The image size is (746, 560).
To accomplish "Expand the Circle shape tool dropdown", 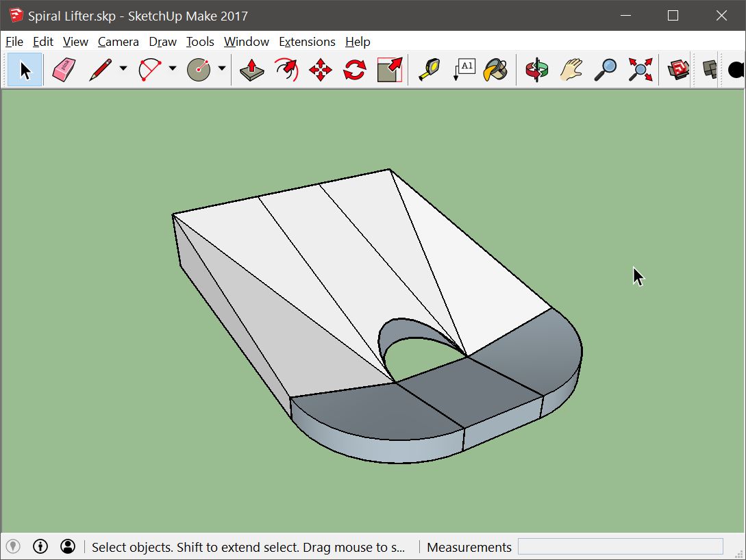I will [222, 68].
